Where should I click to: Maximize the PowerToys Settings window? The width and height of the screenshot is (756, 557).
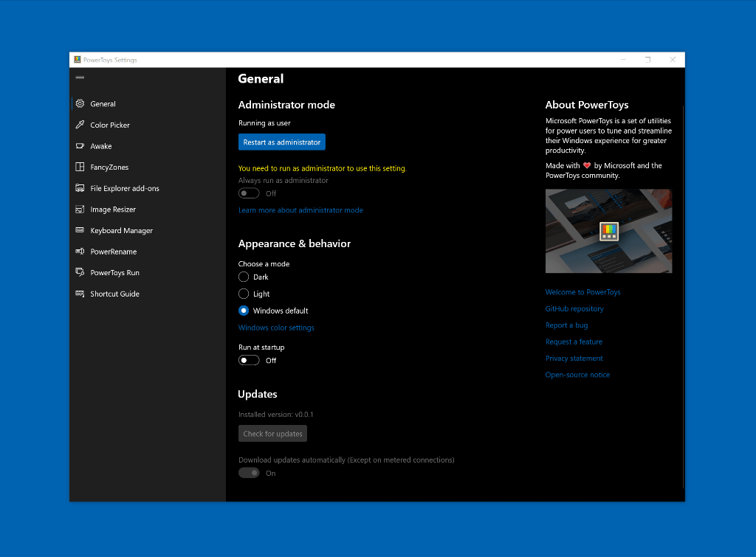click(x=648, y=60)
